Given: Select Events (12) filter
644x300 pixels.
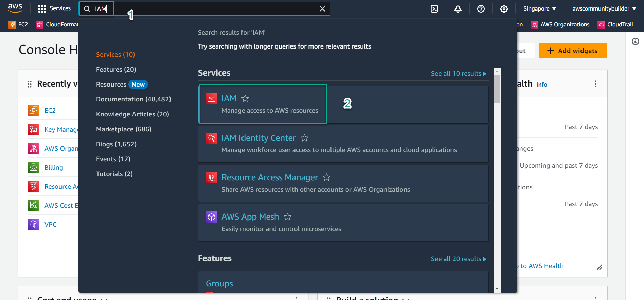Looking at the screenshot, I should [x=113, y=159].
